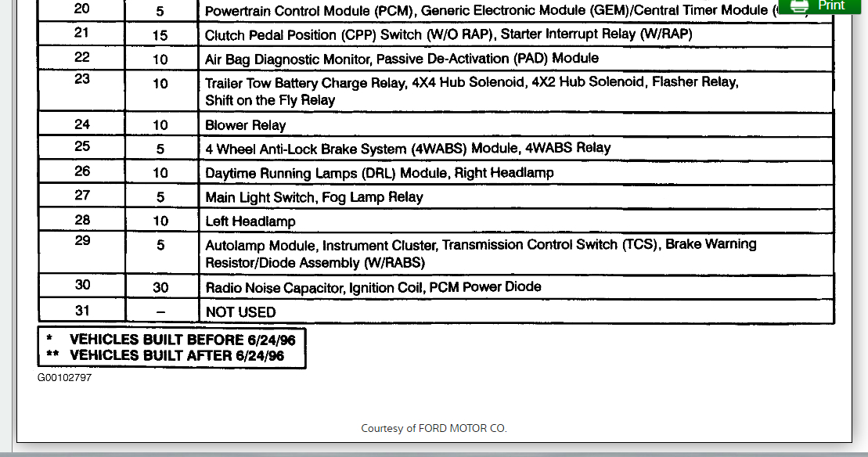Click fuse number 28 cell

coord(82,220)
